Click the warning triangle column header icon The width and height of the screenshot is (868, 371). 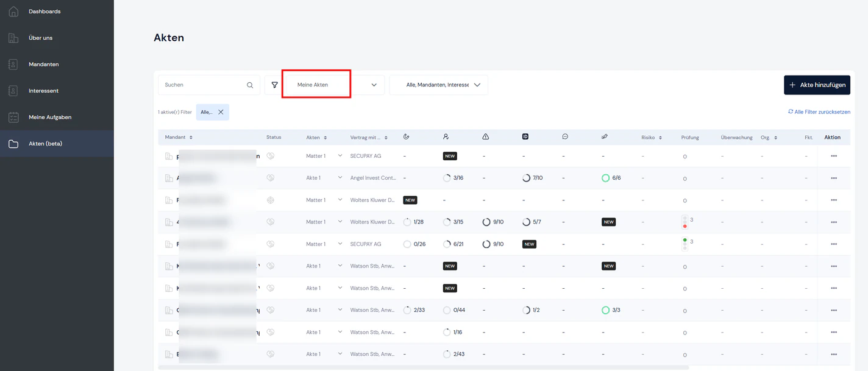pos(485,137)
